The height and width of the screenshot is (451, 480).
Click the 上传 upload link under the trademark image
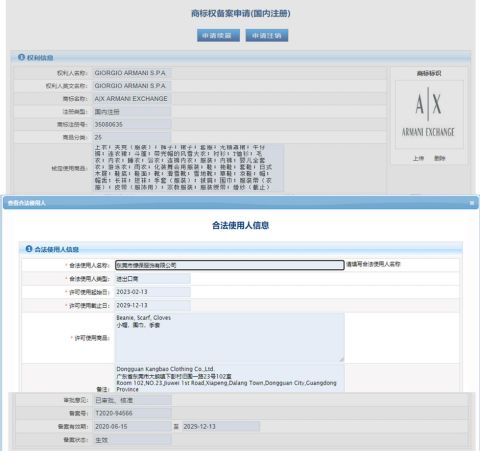[418, 158]
